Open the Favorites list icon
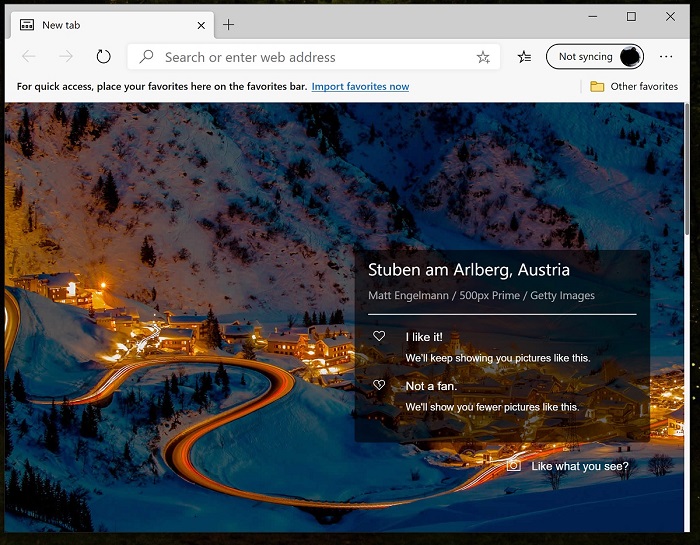This screenshot has width=700, height=545. [524, 57]
